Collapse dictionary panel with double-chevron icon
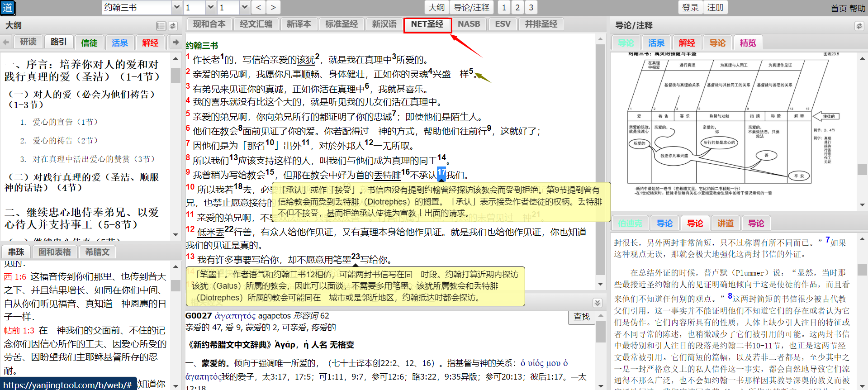The height and width of the screenshot is (390, 868). [x=598, y=303]
